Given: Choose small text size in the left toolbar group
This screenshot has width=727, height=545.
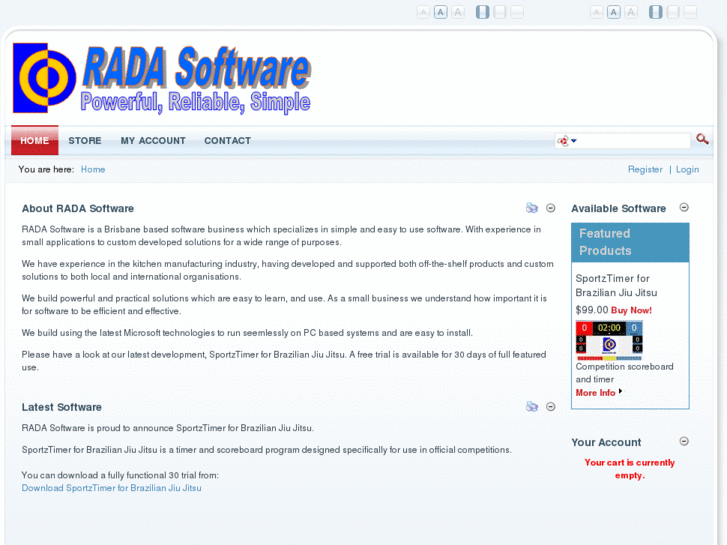Looking at the screenshot, I should pyautogui.click(x=423, y=12).
